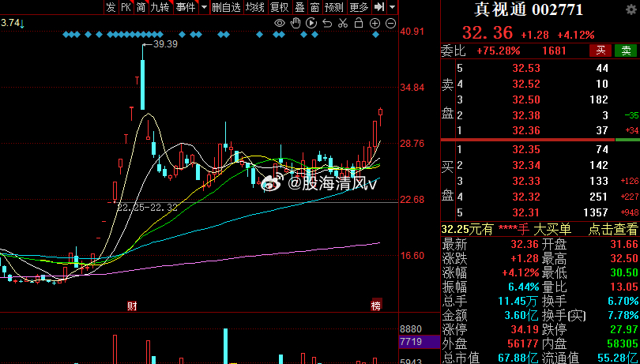
Task: Open the 更多 toolbar menu
Action: [x=359, y=7]
